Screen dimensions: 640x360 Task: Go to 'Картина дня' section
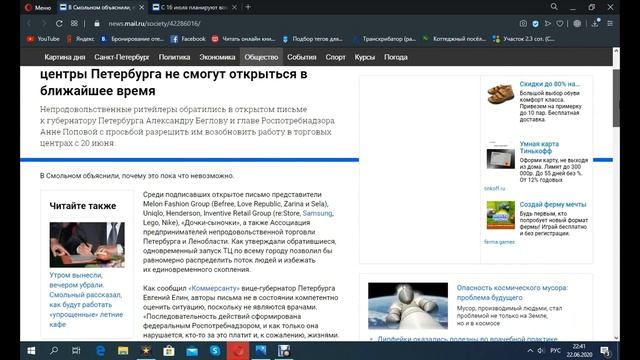click(64, 57)
